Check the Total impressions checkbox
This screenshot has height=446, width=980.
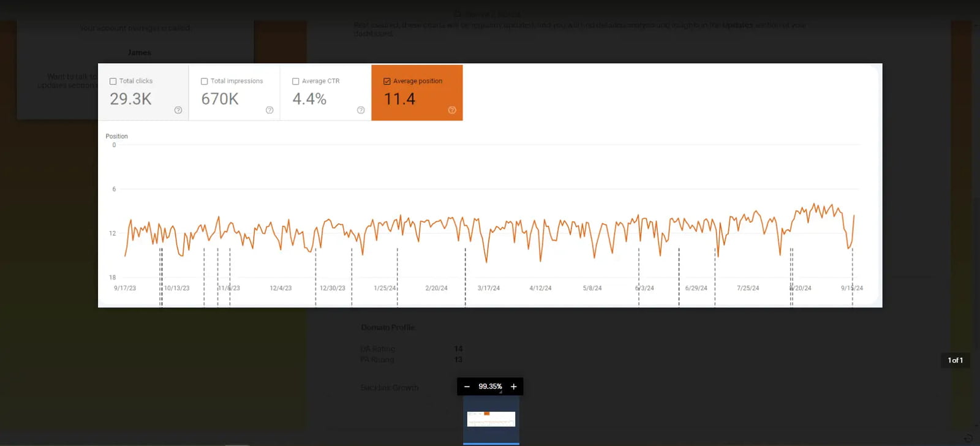click(205, 81)
